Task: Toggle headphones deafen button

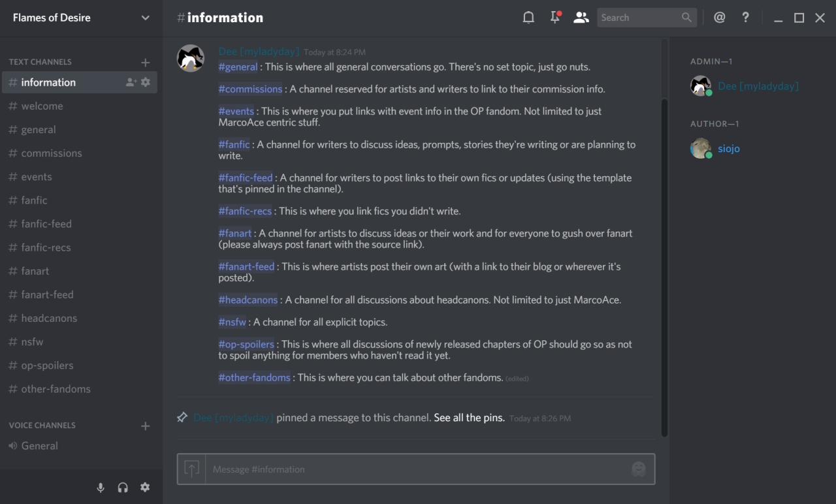Action: (123, 488)
